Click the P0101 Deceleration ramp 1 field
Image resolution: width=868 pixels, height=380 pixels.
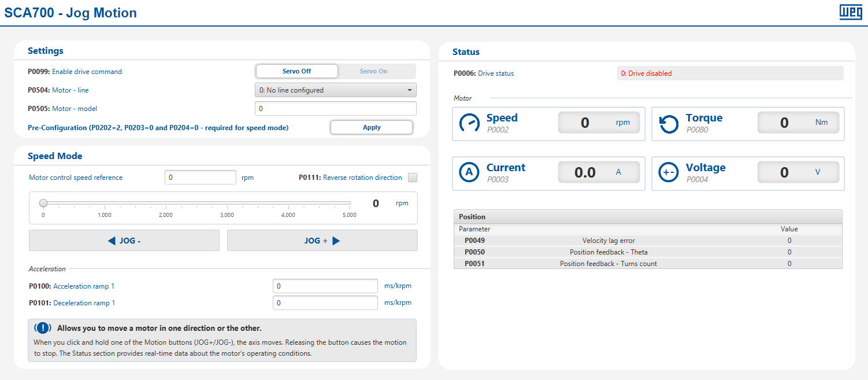[x=325, y=303]
